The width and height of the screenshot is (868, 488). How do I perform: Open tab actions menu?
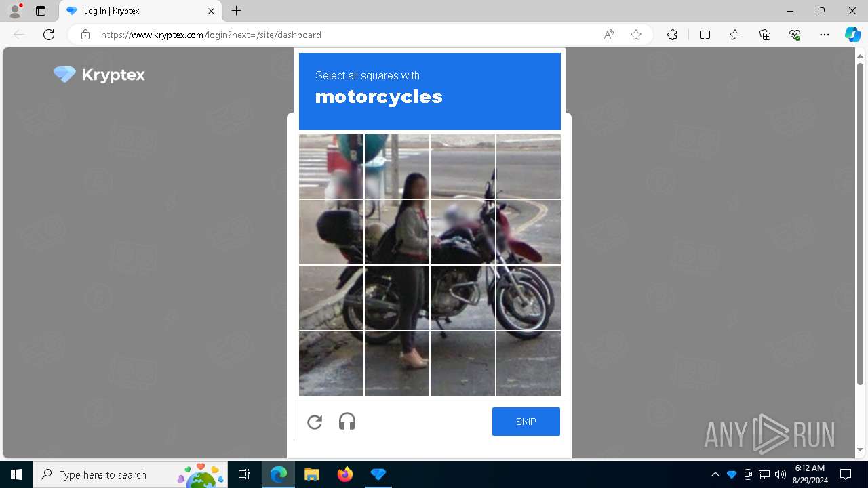click(41, 11)
